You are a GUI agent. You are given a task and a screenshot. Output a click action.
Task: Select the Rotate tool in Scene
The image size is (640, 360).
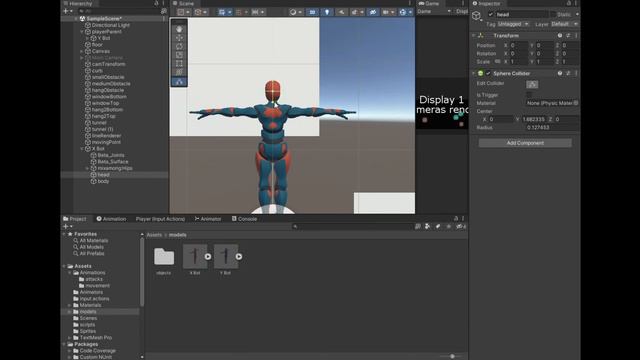(x=179, y=47)
